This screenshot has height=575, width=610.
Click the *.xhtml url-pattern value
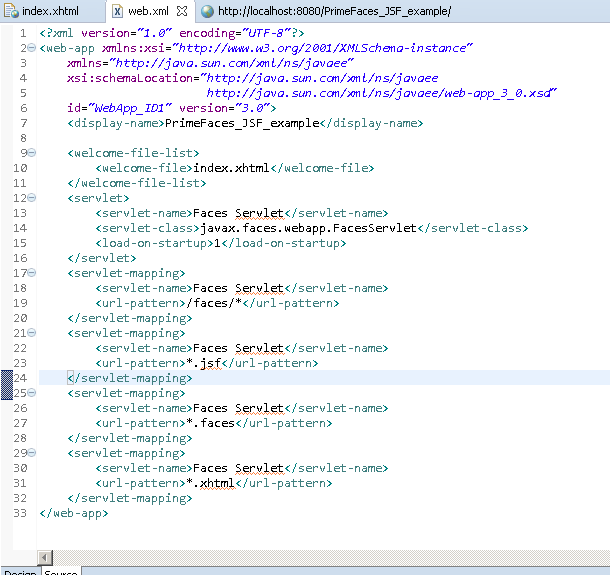pos(210,483)
